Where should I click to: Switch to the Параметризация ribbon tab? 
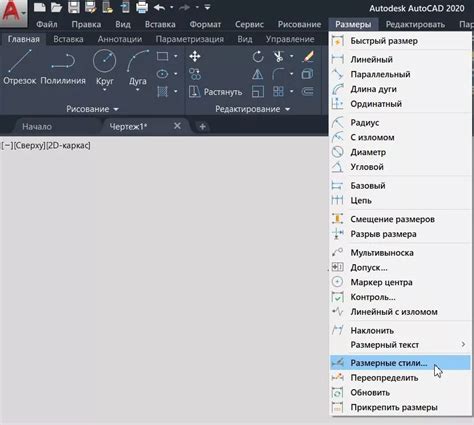click(190, 39)
